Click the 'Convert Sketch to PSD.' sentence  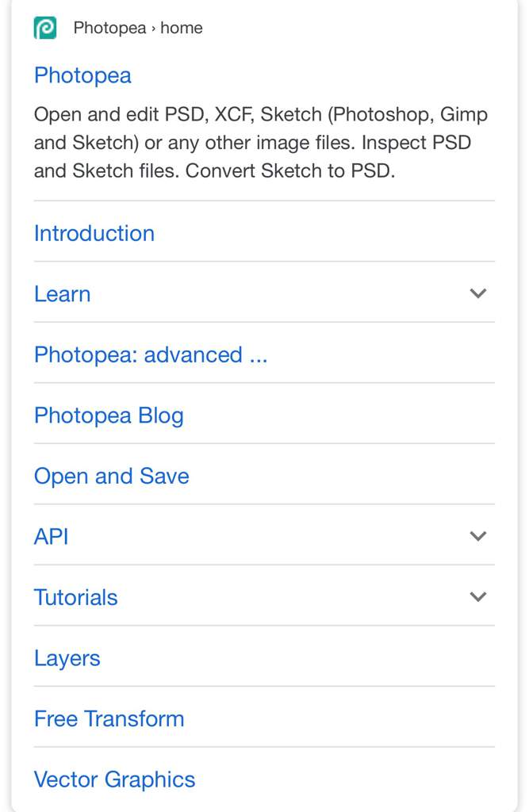pyautogui.click(x=290, y=171)
